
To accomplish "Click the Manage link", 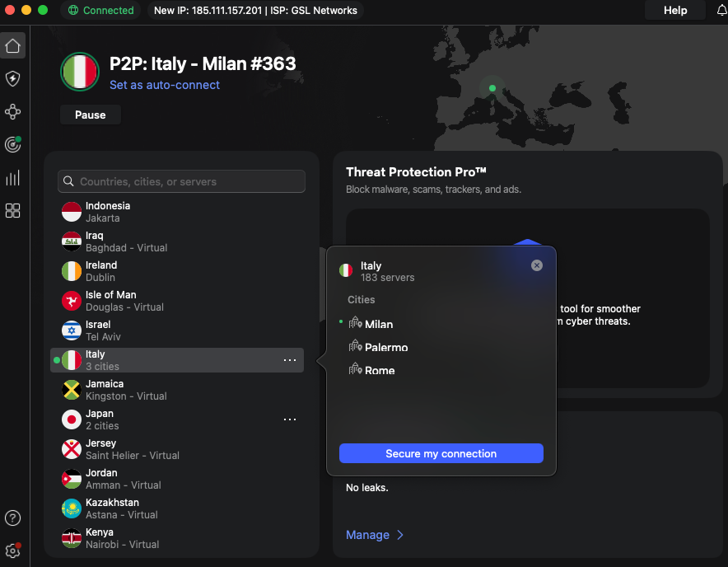I will pyautogui.click(x=367, y=535).
